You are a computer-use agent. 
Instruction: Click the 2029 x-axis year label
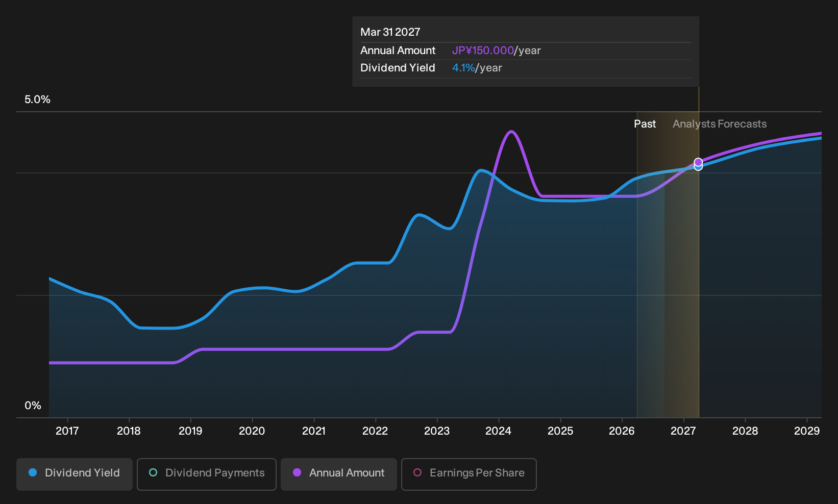pyautogui.click(x=807, y=431)
